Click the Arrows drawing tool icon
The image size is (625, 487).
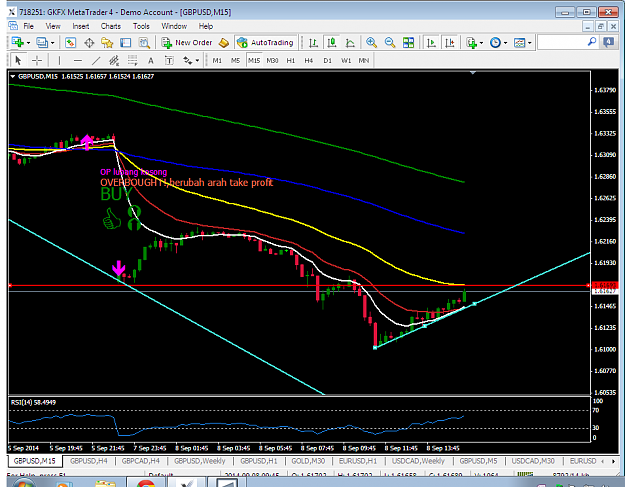[187, 61]
